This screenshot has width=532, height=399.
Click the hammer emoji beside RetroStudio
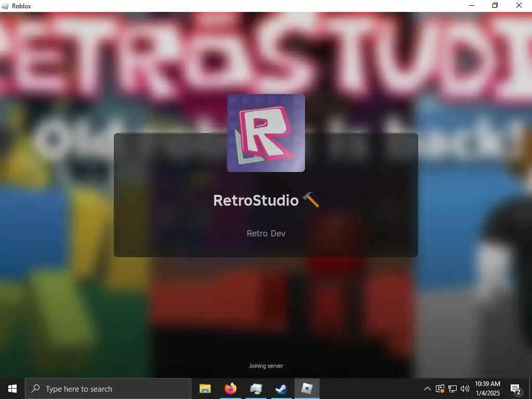click(x=311, y=199)
